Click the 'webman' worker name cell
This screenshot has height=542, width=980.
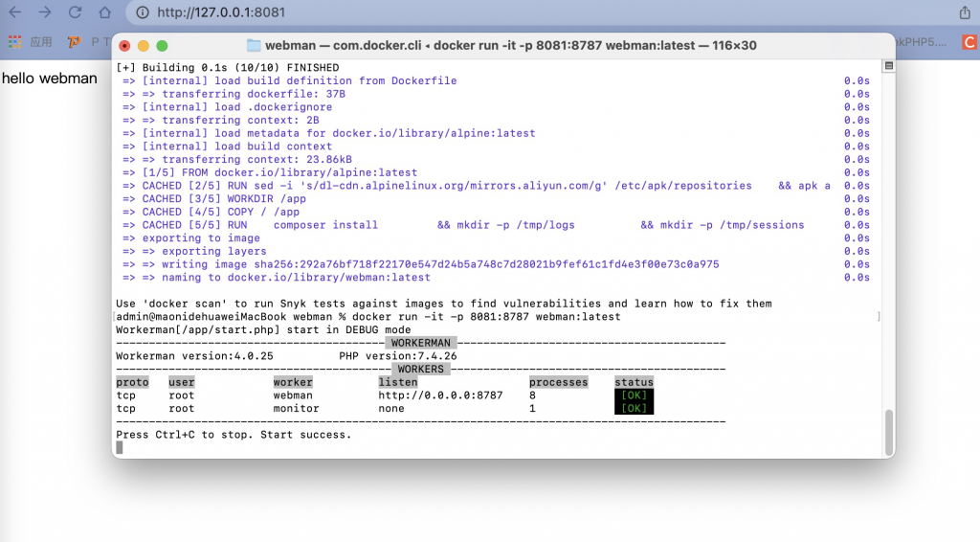point(293,395)
